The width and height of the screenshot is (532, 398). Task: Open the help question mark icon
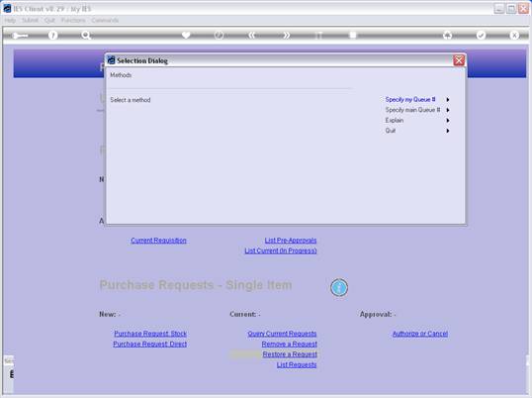pyautogui.click(x=52, y=36)
